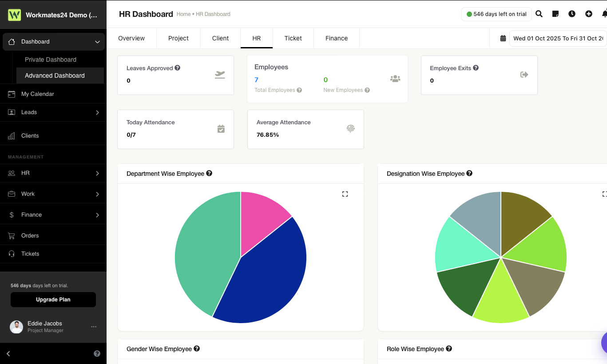Switch to the Ticket tab
The height and width of the screenshot is (364, 607).
click(x=293, y=38)
